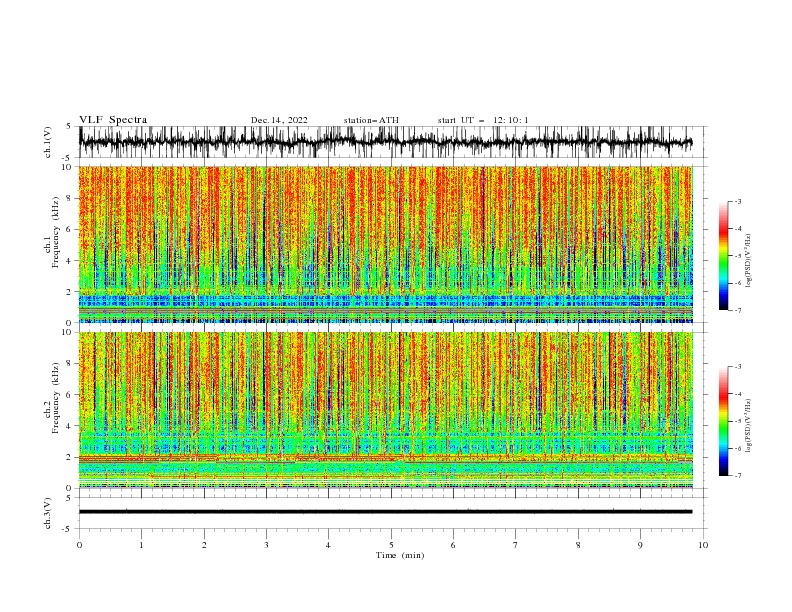Click time axis tick label "7"
792x612 pixels.
(516, 545)
